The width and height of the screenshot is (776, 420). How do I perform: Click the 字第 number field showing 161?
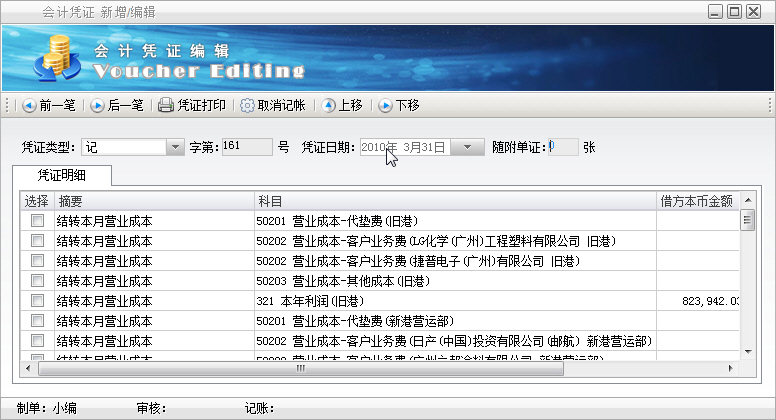click(x=246, y=147)
